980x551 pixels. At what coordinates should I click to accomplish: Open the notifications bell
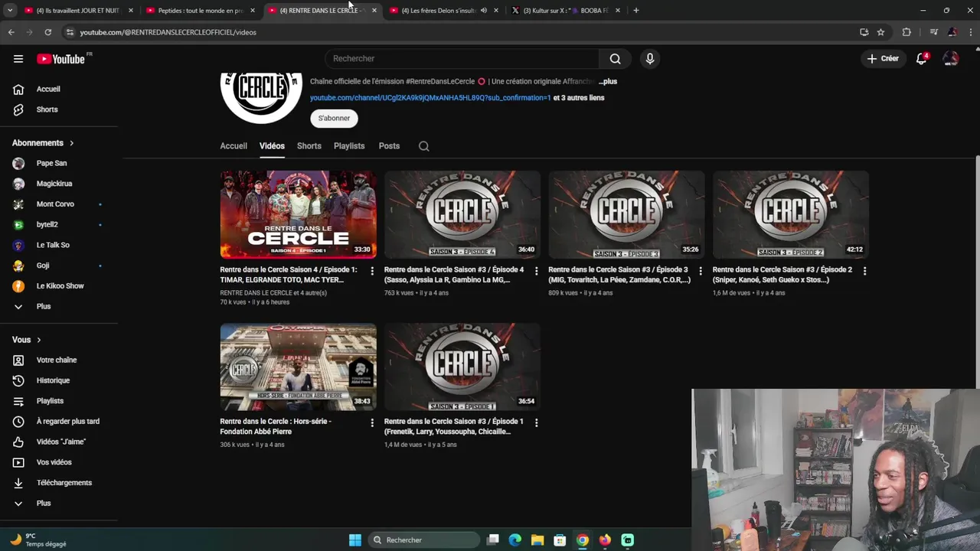tap(922, 59)
